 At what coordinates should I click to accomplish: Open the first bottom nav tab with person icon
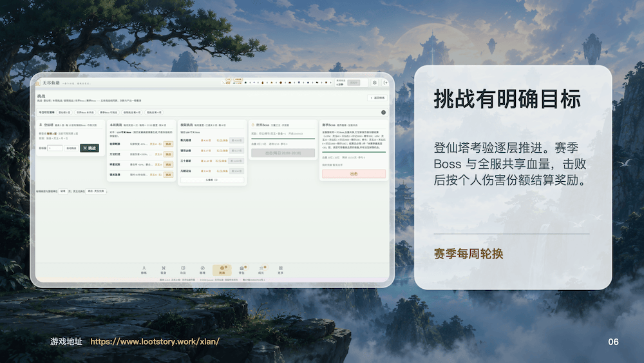(144, 270)
